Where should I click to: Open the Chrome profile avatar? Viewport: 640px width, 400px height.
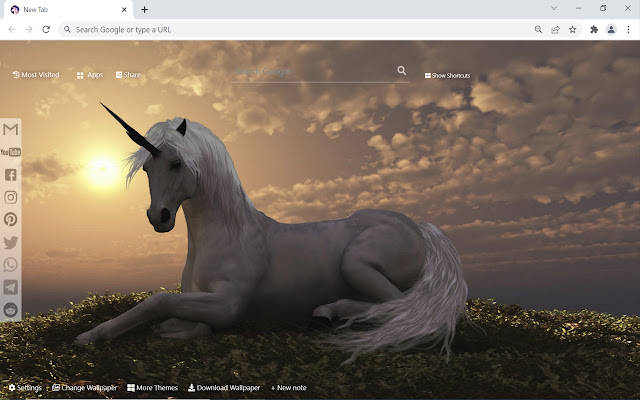pyautogui.click(x=611, y=29)
